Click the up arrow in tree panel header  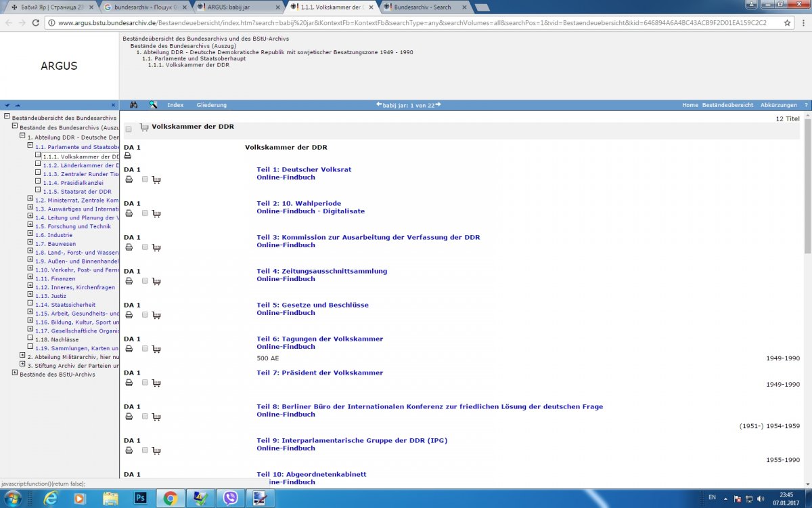(18, 105)
